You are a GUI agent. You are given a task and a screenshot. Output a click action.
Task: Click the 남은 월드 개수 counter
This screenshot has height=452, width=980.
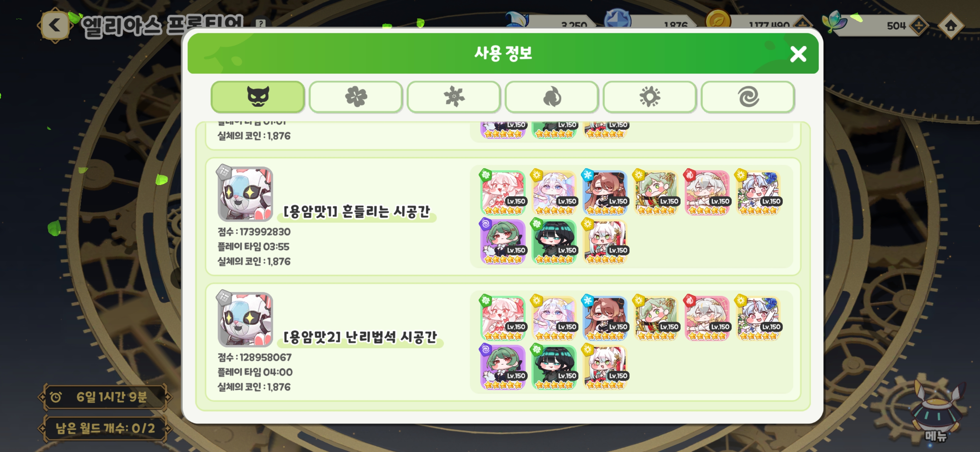point(105,428)
